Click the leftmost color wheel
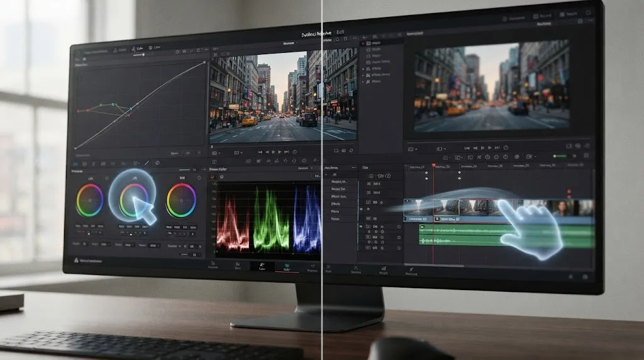The image size is (644, 360). coord(90,200)
